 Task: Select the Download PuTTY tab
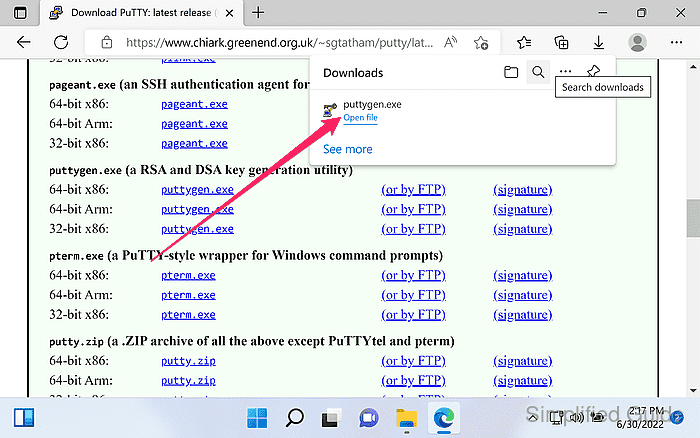(141, 13)
